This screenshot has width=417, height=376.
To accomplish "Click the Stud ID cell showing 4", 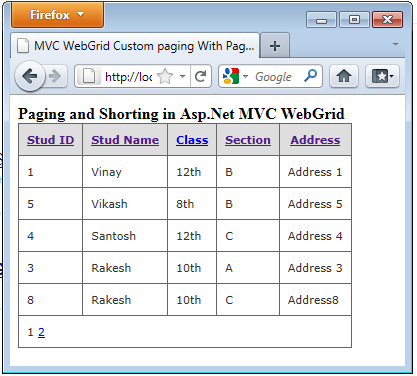I will coord(50,236).
